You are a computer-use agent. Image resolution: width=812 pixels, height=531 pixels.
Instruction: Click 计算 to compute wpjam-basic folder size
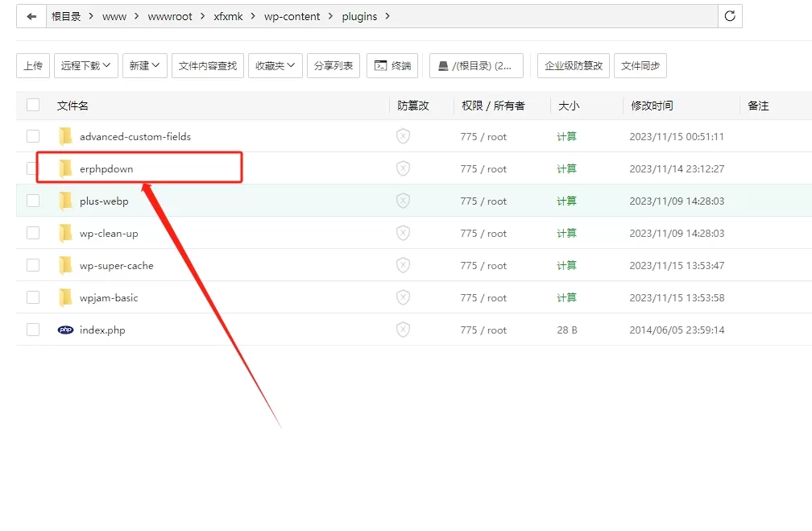point(566,297)
